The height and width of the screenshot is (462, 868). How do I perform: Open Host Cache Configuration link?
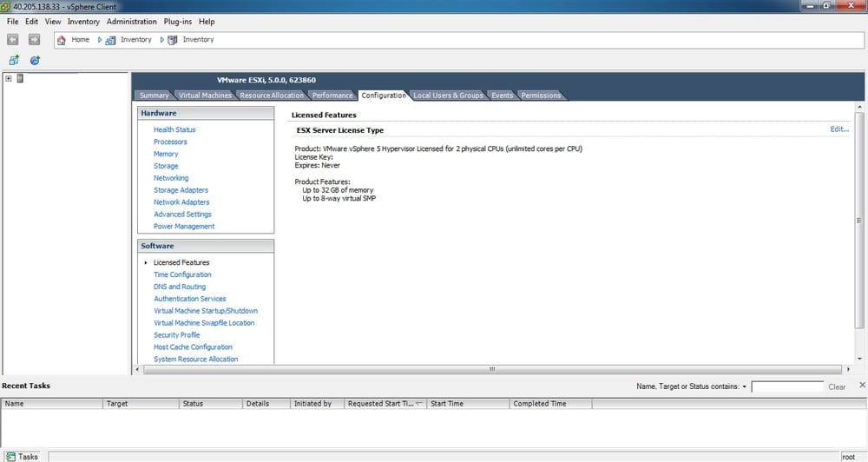point(194,347)
